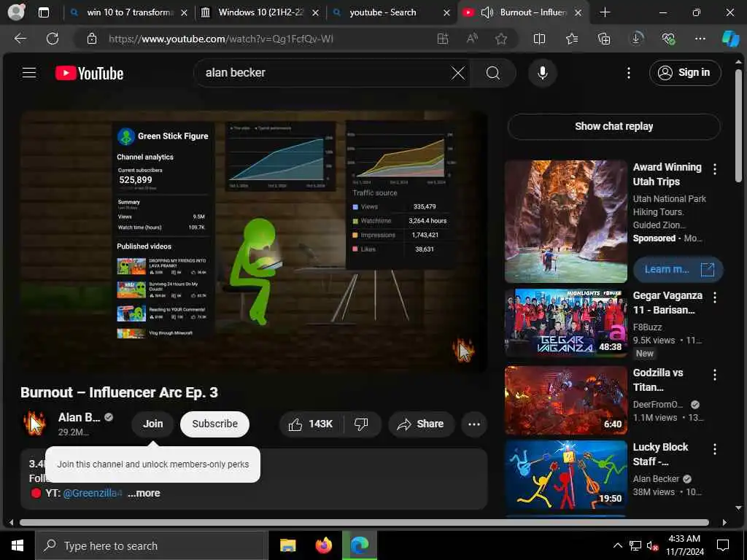Show hidden system tray icons
This screenshot has height=560, width=747.
pos(617,545)
